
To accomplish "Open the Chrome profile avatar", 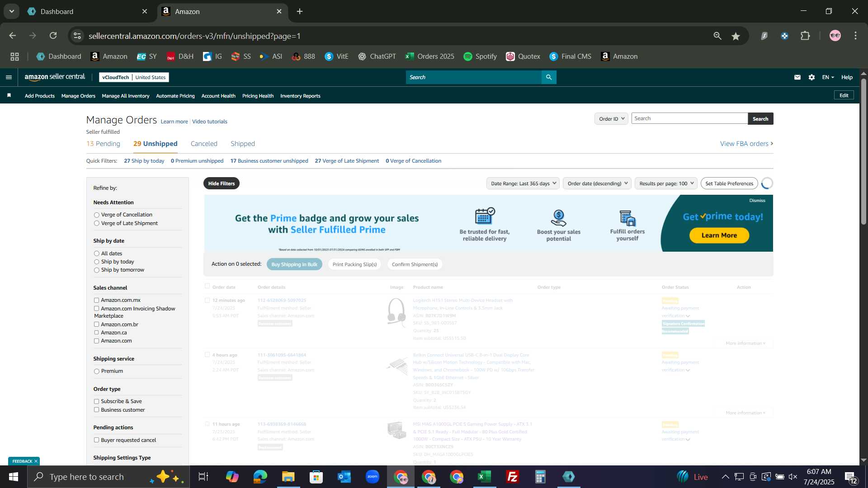I will coord(835,36).
